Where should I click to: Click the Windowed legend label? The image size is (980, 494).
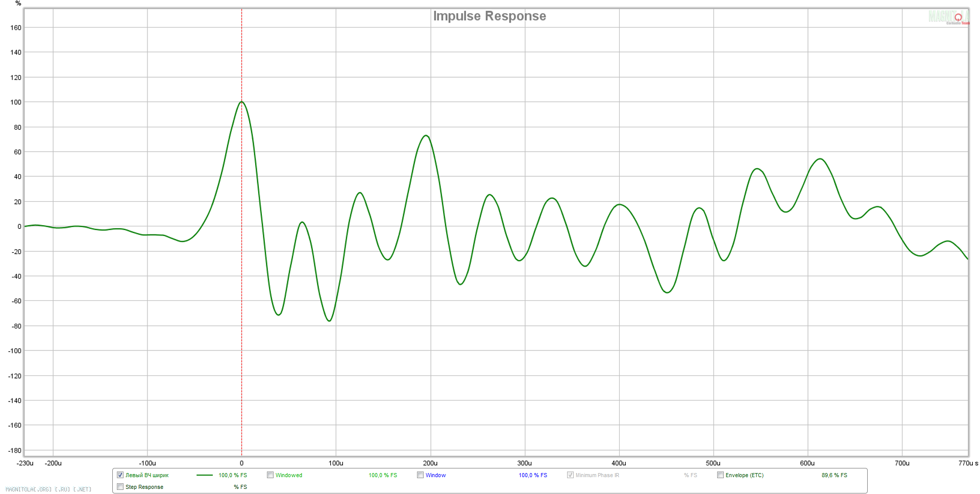click(x=289, y=475)
